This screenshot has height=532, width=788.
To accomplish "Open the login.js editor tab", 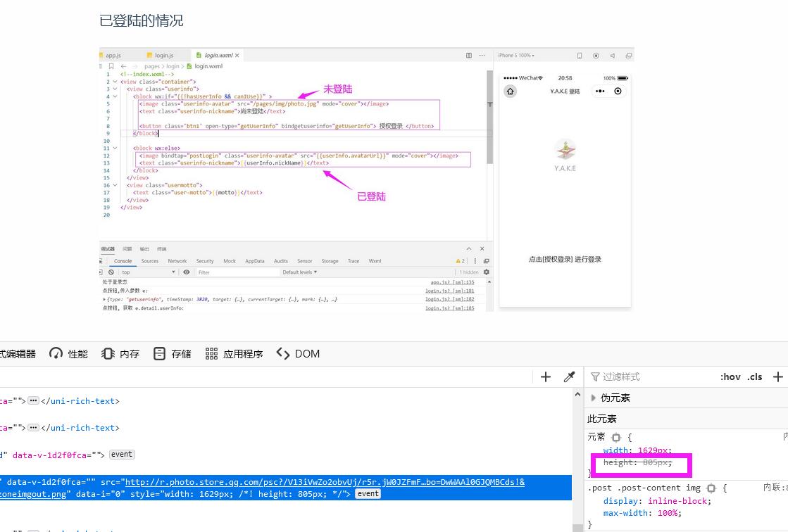I will click(162, 54).
